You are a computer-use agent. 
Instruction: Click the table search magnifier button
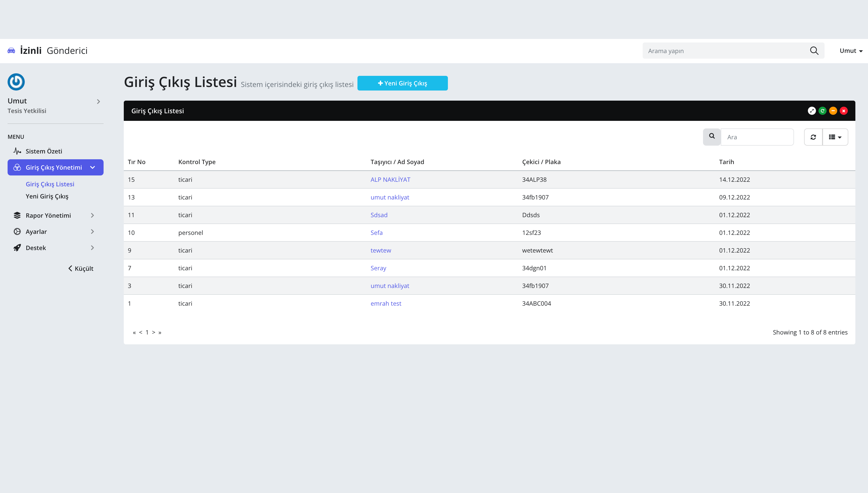coord(712,137)
